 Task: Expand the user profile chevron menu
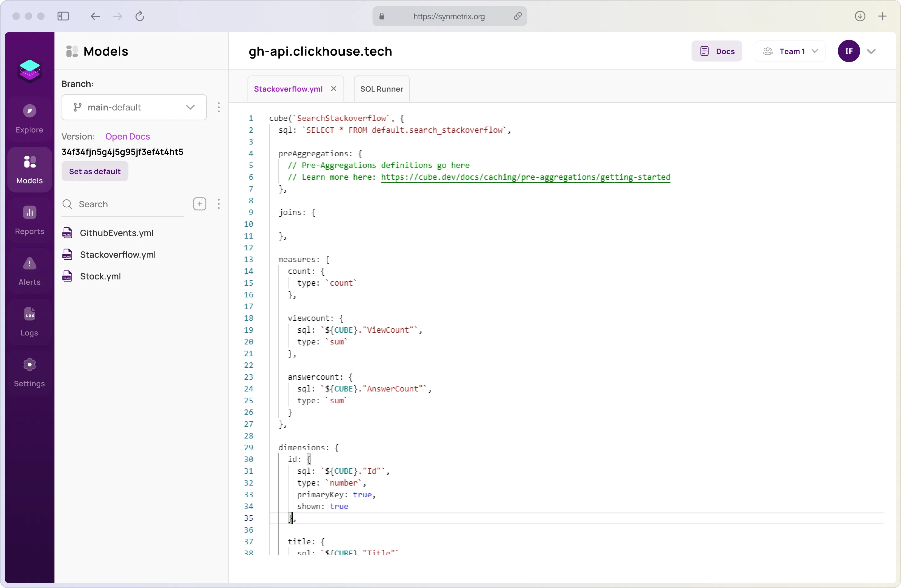pos(872,51)
